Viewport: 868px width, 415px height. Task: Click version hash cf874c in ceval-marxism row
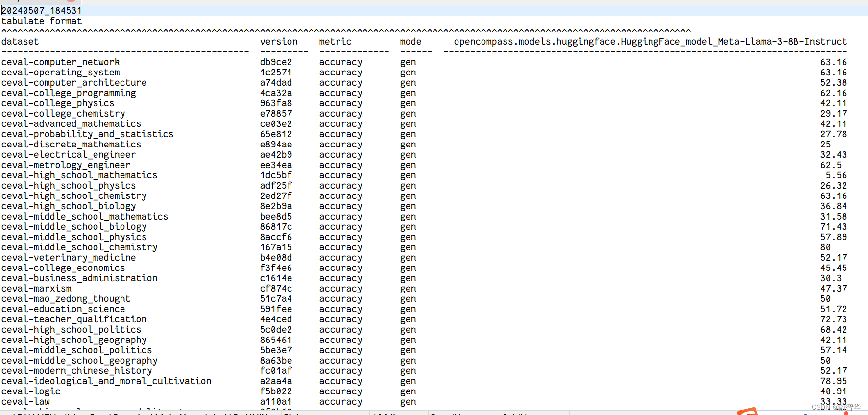(276, 289)
